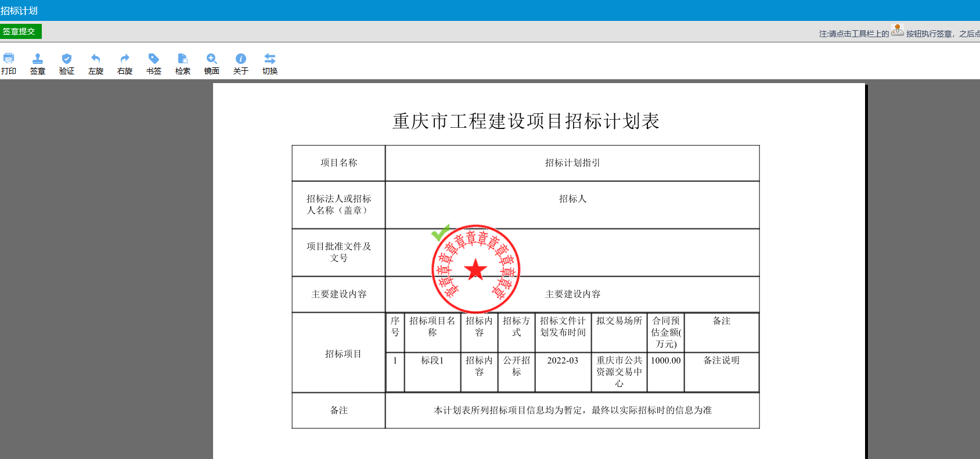980x459 pixels.
Task: Click the 项目批准文件及文号 cell
Action: tap(338, 253)
